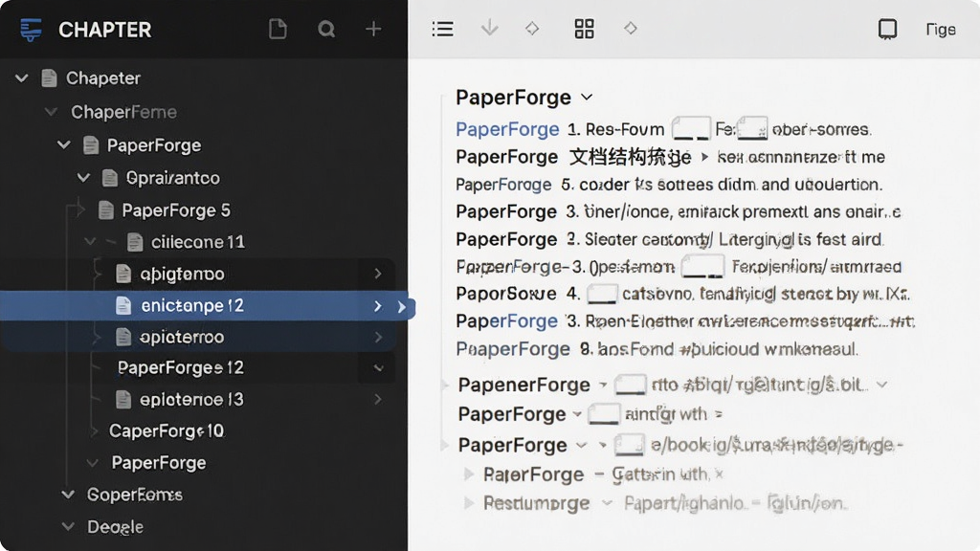
Task: Open the epiotenoe 13 row chevron
Action: (377, 399)
